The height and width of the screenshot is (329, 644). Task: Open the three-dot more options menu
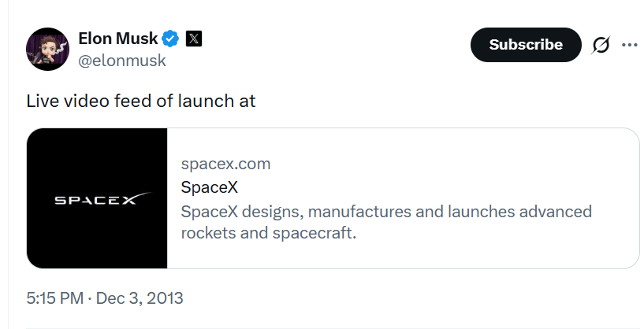point(629,45)
